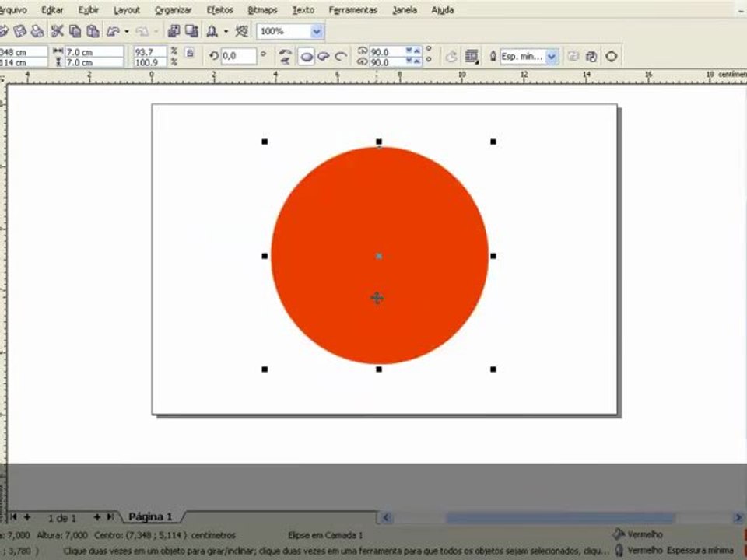Click the mirror vertically icon
747x560 pixels.
pyautogui.click(x=285, y=61)
